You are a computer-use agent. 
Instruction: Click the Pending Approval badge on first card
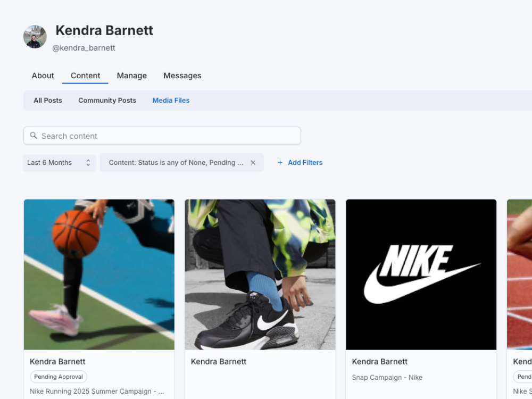(59, 377)
